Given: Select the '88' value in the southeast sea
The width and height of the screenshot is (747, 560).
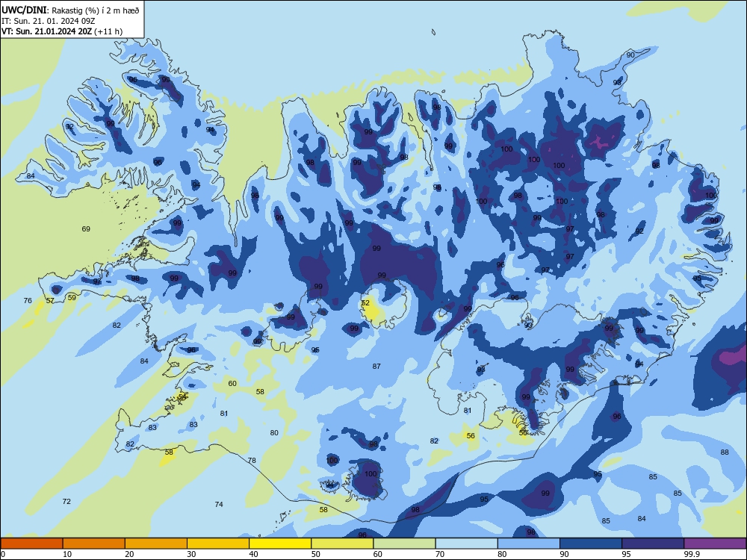Looking at the screenshot, I should pos(725,452).
